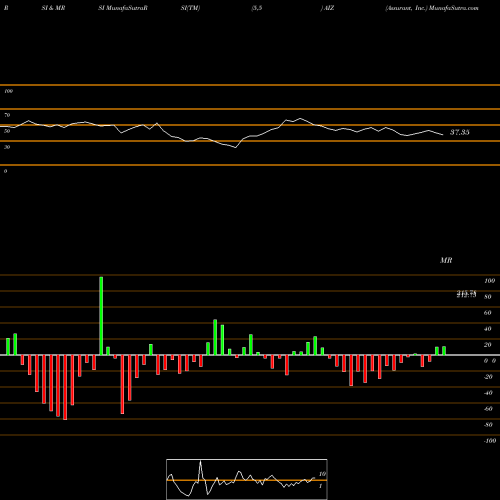The height and width of the screenshot is (500, 500).
Task: Click the '1' label in the mini chart
Action: 320,486
